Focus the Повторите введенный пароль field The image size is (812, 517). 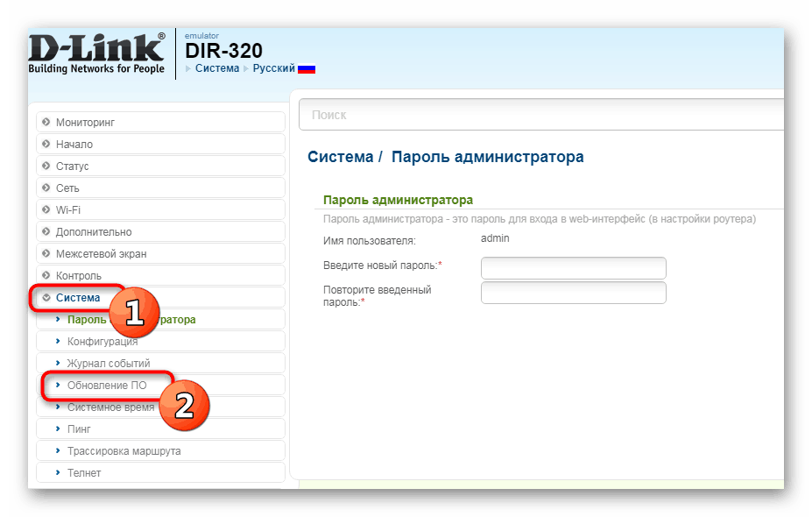(x=573, y=293)
